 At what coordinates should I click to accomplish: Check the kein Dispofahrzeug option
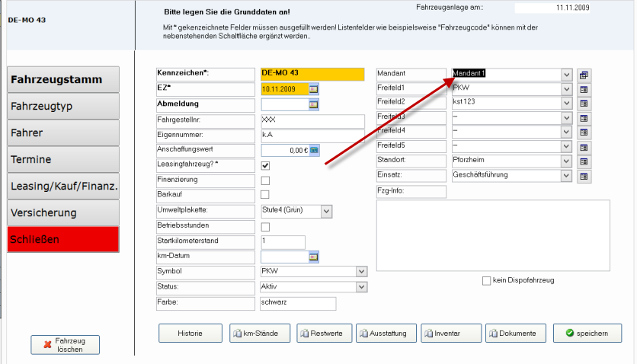pos(486,281)
